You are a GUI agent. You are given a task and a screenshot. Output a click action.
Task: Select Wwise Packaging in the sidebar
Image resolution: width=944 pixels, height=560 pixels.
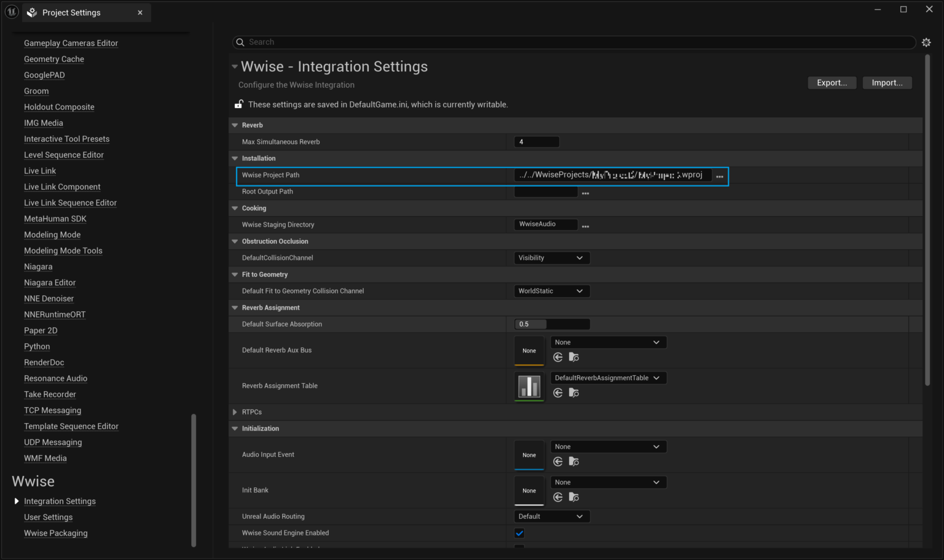(x=55, y=533)
